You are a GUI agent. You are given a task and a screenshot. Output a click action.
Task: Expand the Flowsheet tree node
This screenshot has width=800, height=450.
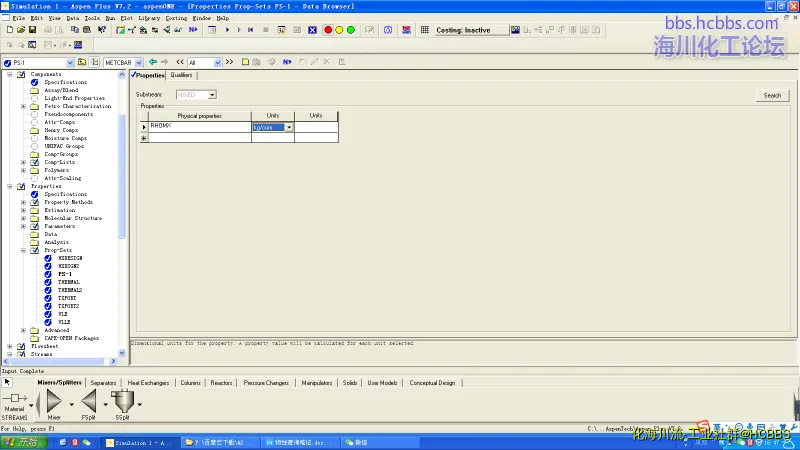[10, 346]
